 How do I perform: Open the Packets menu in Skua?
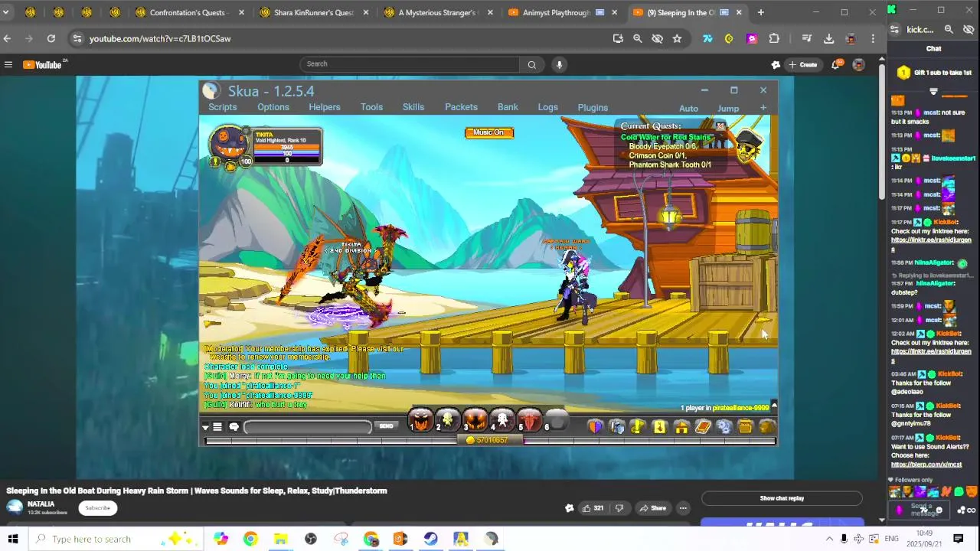[461, 107]
